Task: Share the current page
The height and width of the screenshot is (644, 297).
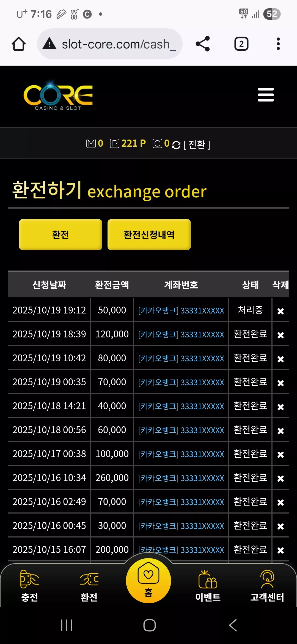Action: pos(203,44)
